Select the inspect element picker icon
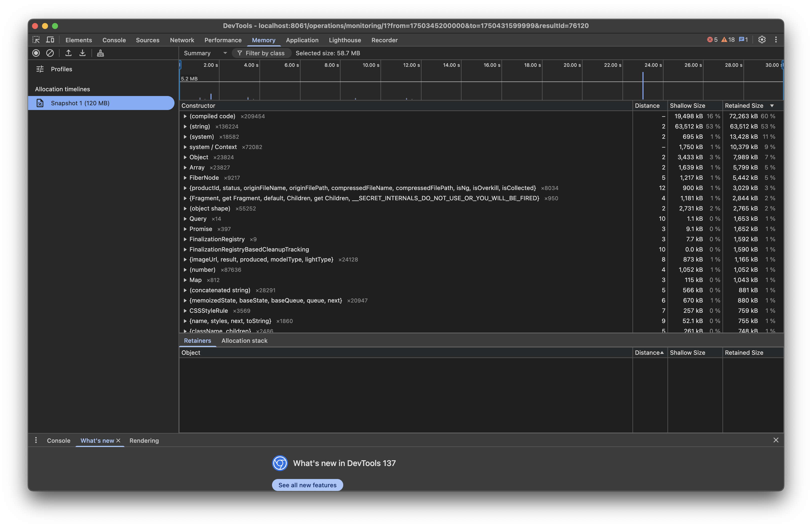Screen dimensions: 812x528 36,40
